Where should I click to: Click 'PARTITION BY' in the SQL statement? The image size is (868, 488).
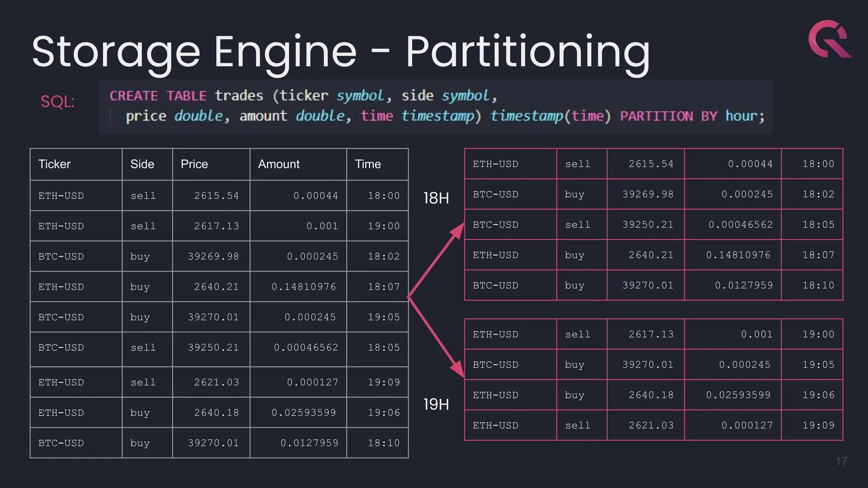coord(669,116)
